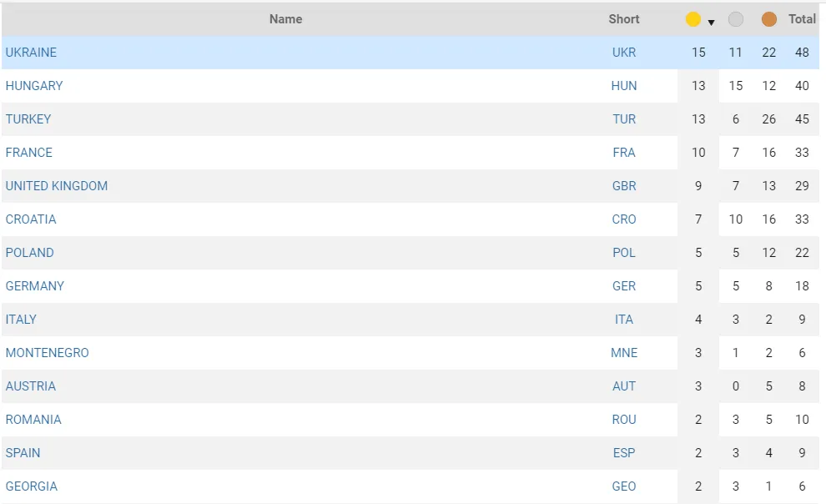This screenshot has width=826, height=504.
Task: Click the gold medal column icon
Action: tap(693, 19)
